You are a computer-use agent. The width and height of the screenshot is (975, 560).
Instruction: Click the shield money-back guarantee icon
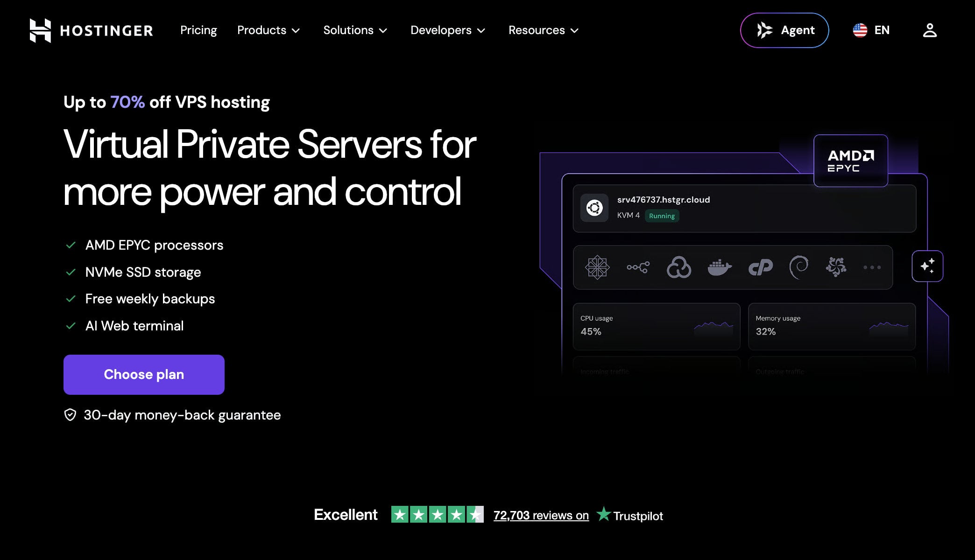point(70,415)
